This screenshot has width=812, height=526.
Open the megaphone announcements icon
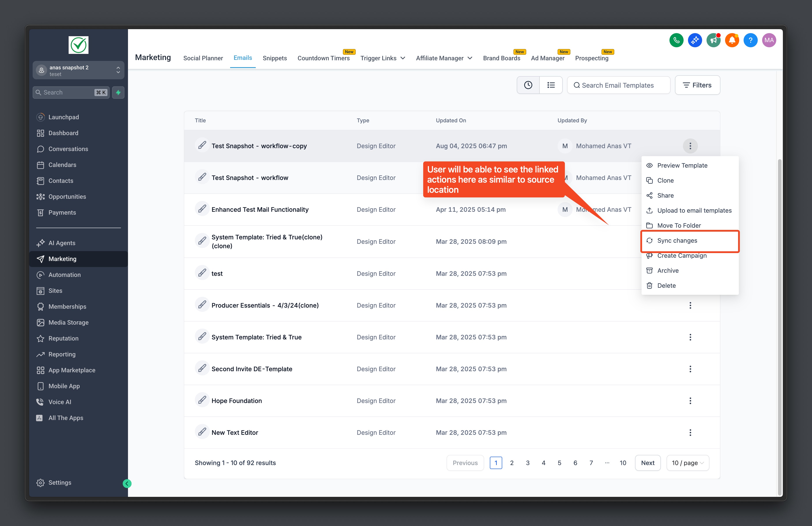tap(713, 40)
